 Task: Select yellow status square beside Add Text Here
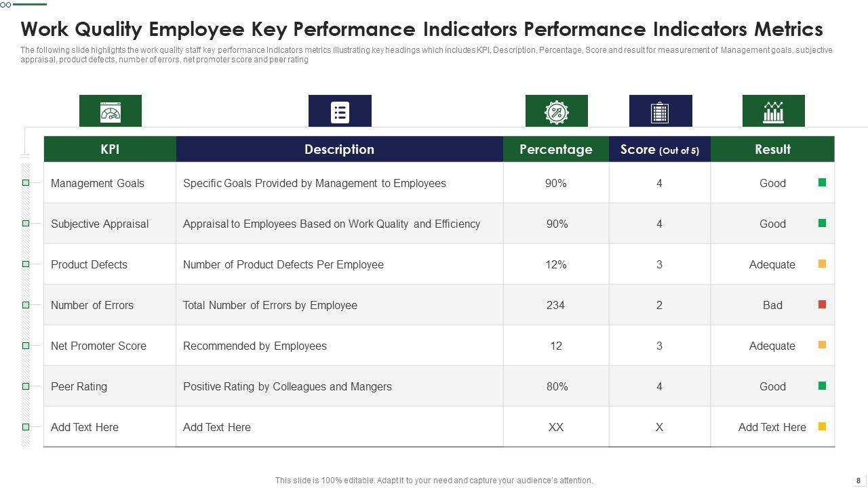(x=822, y=426)
